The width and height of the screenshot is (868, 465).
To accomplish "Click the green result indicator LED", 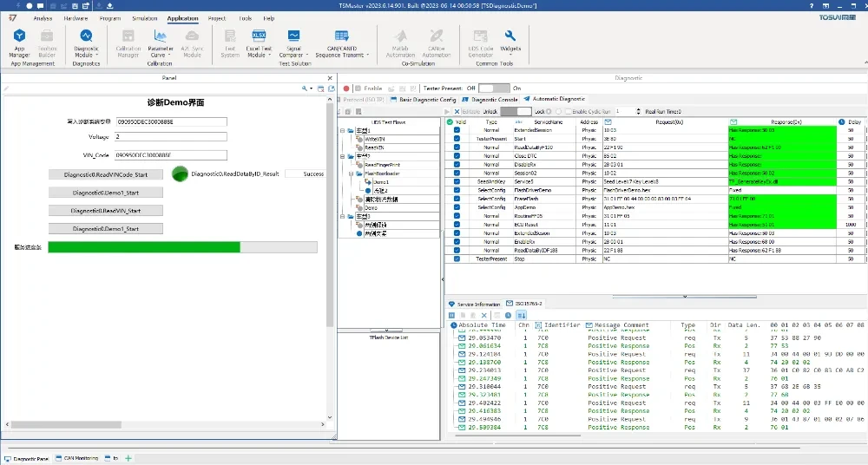I will tap(180, 174).
